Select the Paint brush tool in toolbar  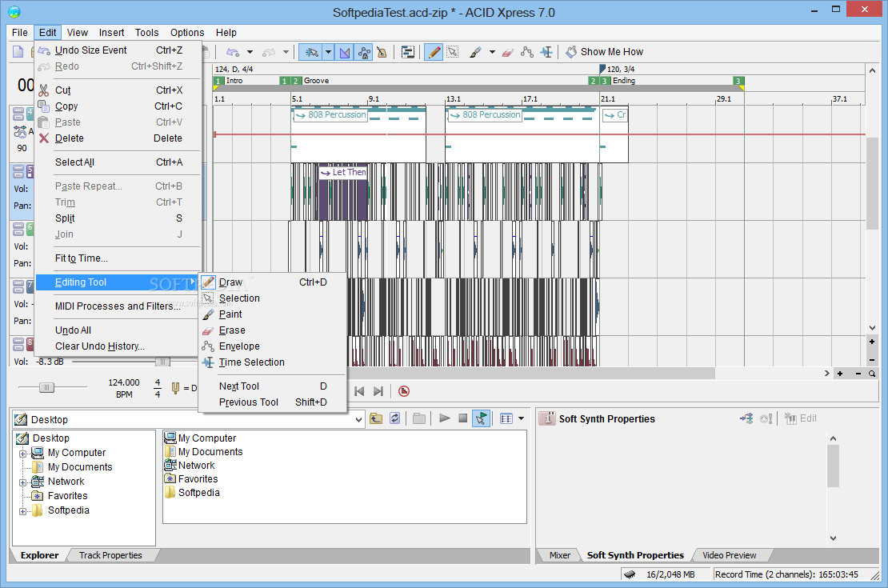[476, 52]
